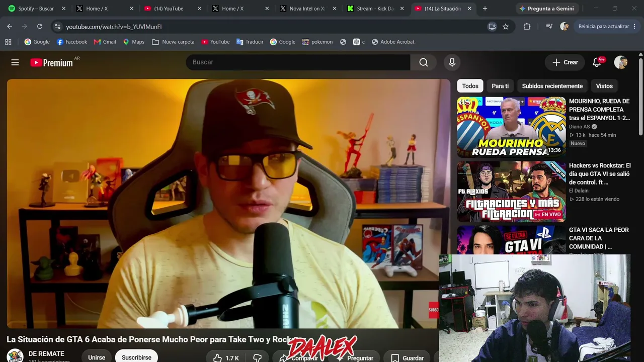644x362 pixels.
Task: Open the Nueva carpeta bookmark folder
Action: 173,42
